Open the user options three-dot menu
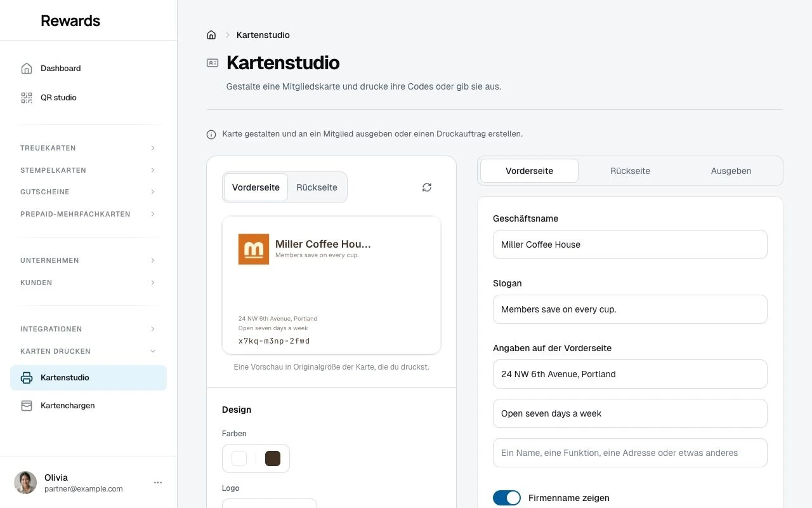812x508 pixels. [158, 483]
